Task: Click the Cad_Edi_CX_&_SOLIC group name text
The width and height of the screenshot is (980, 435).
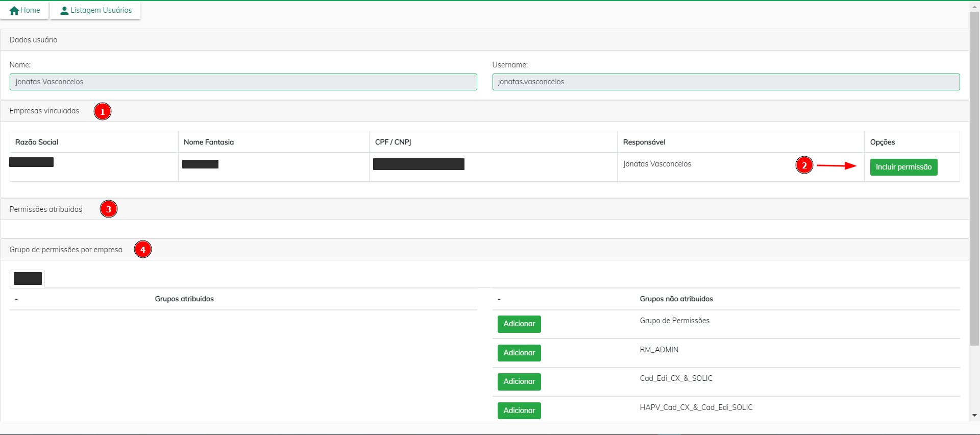Action: [x=676, y=378]
